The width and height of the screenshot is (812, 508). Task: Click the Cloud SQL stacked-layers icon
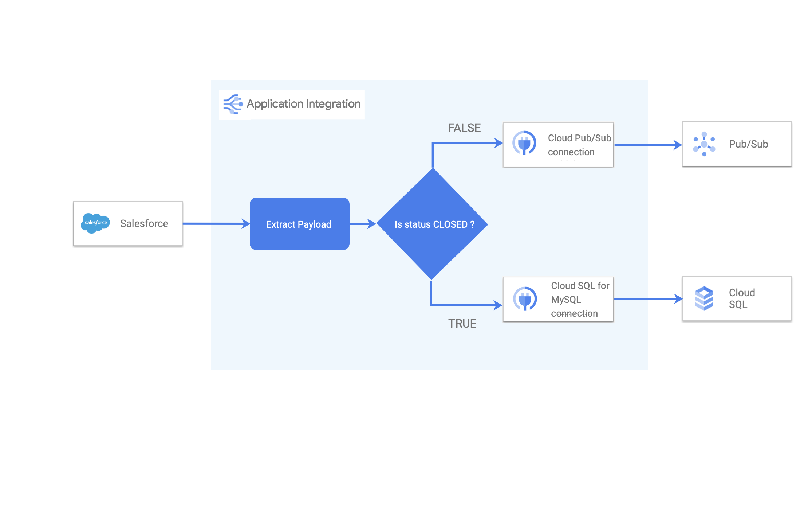(704, 299)
